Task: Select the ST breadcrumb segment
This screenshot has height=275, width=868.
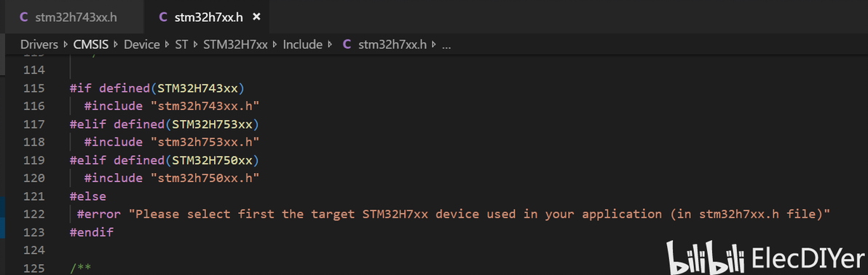Action: pyautogui.click(x=181, y=44)
